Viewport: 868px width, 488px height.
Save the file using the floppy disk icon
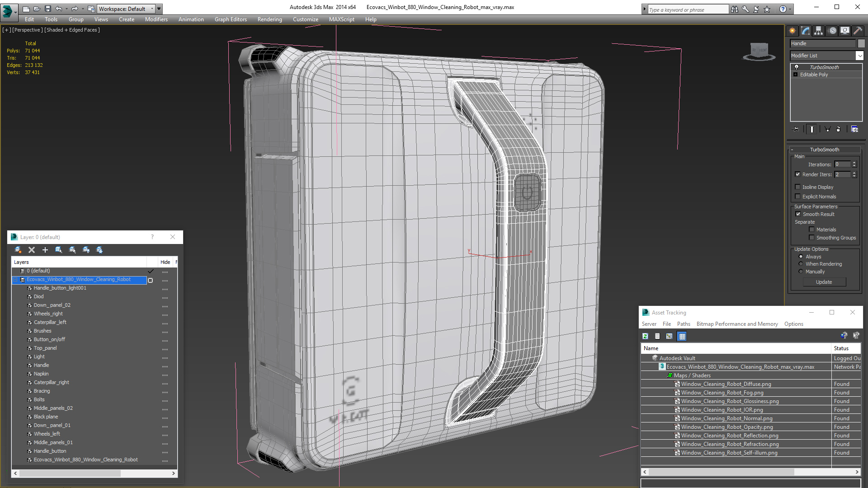pos(47,9)
